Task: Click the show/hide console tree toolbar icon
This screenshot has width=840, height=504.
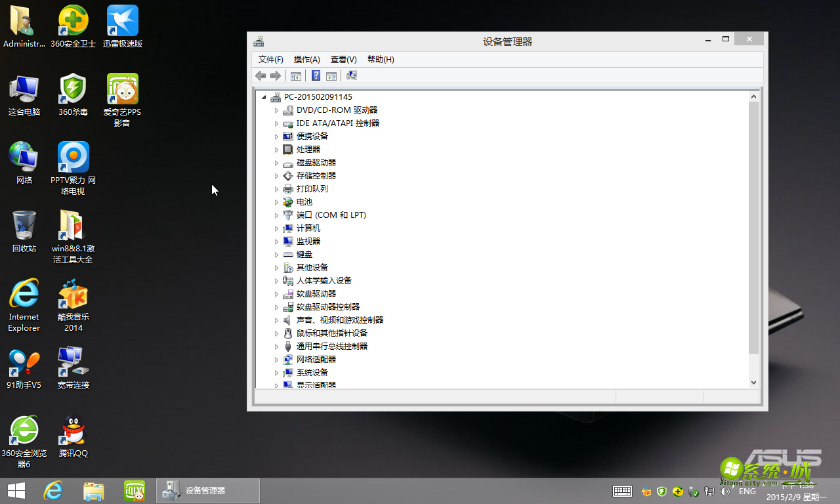Action: pos(295,75)
